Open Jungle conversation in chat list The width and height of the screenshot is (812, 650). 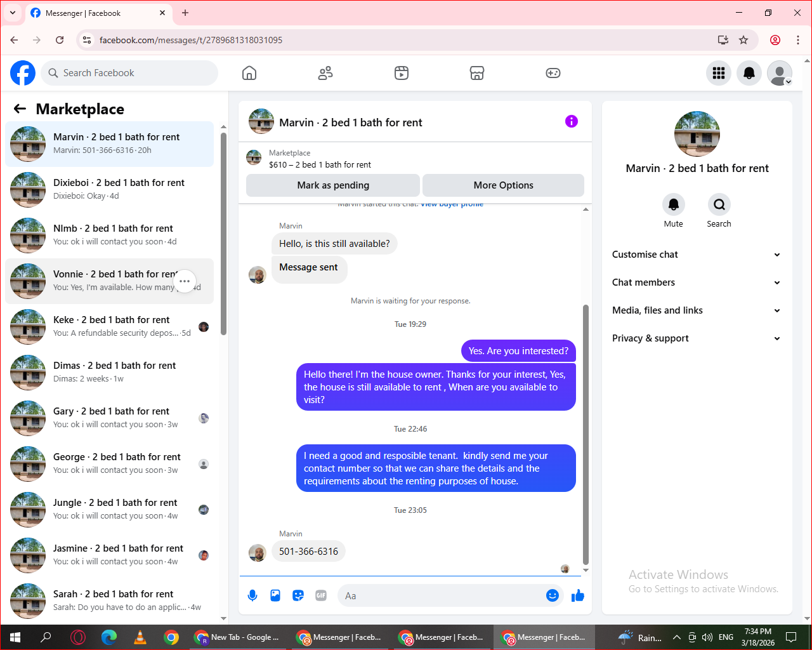[110, 510]
